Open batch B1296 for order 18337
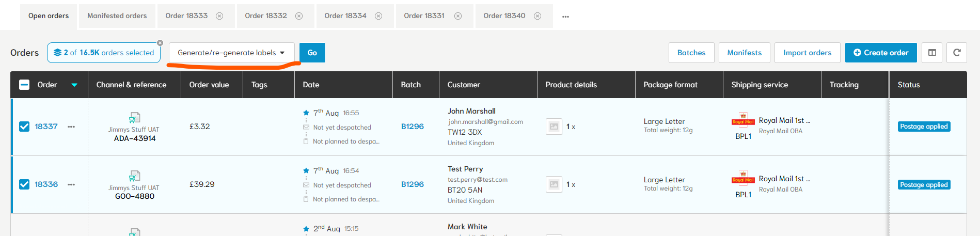This screenshot has width=980, height=236. click(x=413, y=127)
